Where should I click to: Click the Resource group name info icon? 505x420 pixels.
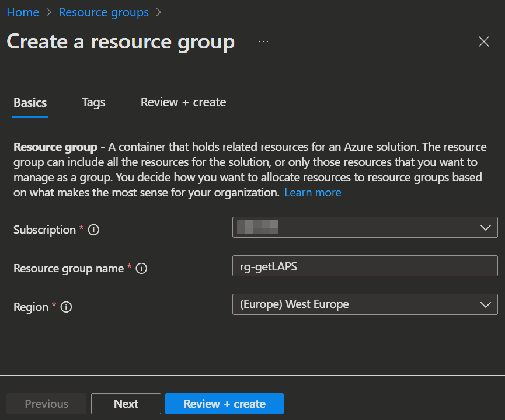141,269
